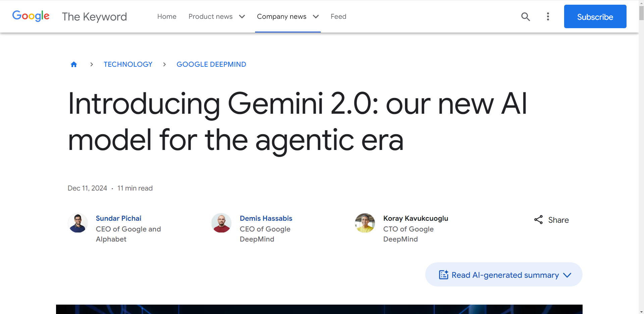The image size is (644, 314).
Task: Click the Koray Kavukcuoglu author name
Action: pos(415,218)
